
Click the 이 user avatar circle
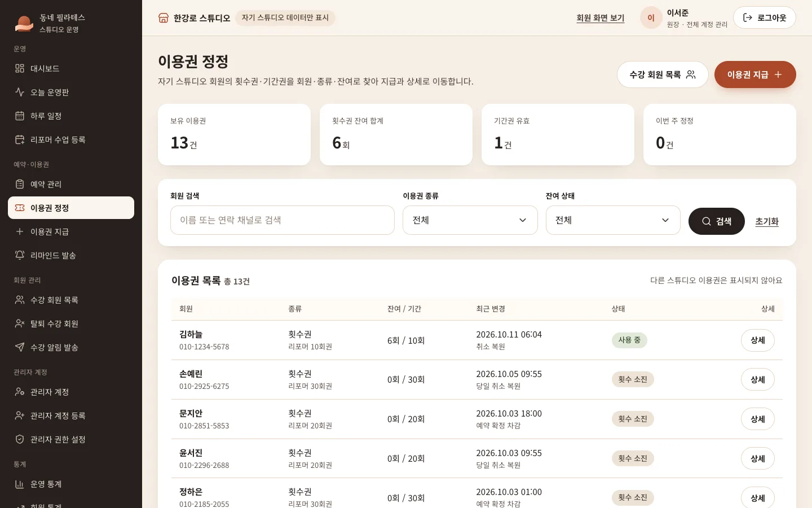[651, 17]
